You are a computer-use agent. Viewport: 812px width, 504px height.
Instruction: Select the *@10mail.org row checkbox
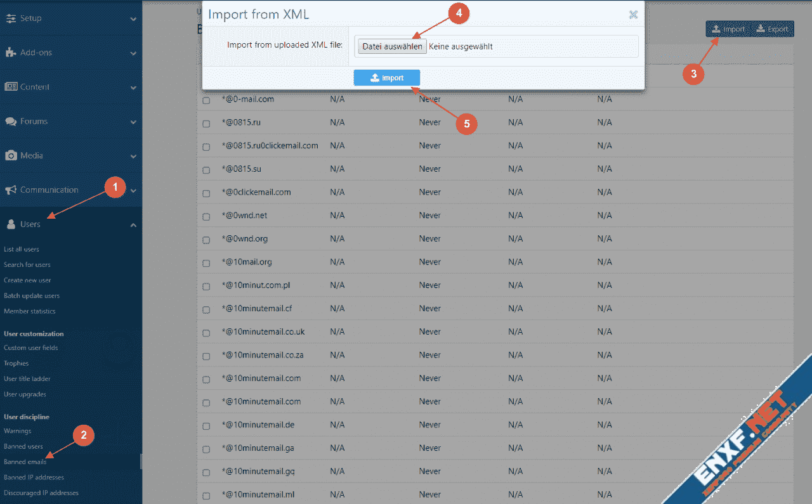[206, 262]
